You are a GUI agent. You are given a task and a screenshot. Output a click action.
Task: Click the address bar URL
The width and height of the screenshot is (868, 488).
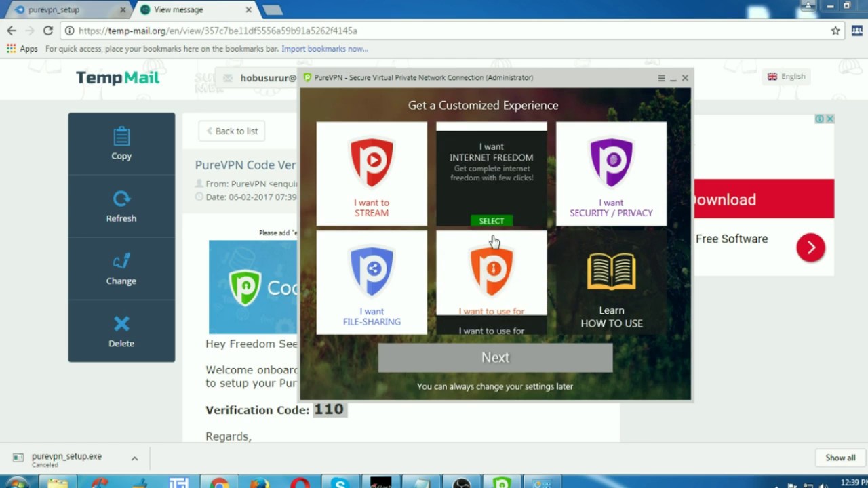coord(218,30)
